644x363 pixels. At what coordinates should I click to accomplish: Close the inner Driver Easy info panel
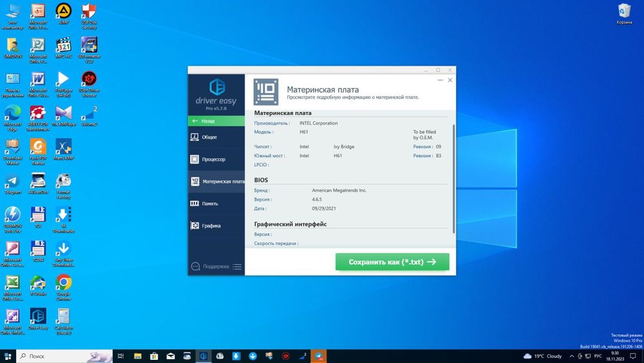pyautogui.click(x=450, y=80)
